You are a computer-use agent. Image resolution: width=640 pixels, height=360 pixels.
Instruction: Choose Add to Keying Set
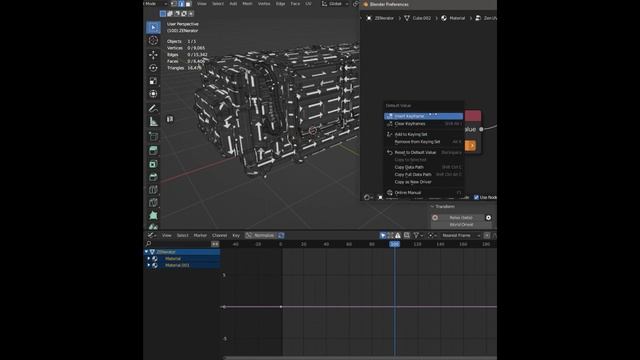coord(423,134)
